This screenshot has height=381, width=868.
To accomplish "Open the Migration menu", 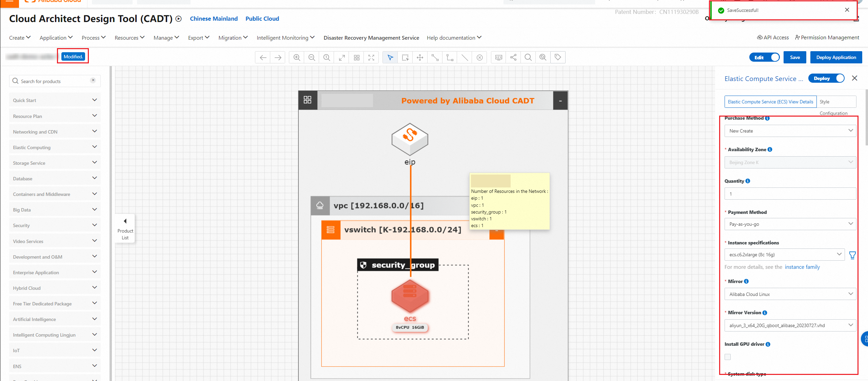I will 233,38.
